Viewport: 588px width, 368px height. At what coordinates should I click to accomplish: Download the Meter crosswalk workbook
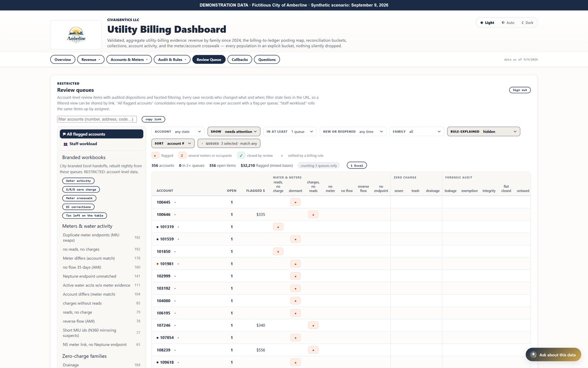[x=79, y=198]
